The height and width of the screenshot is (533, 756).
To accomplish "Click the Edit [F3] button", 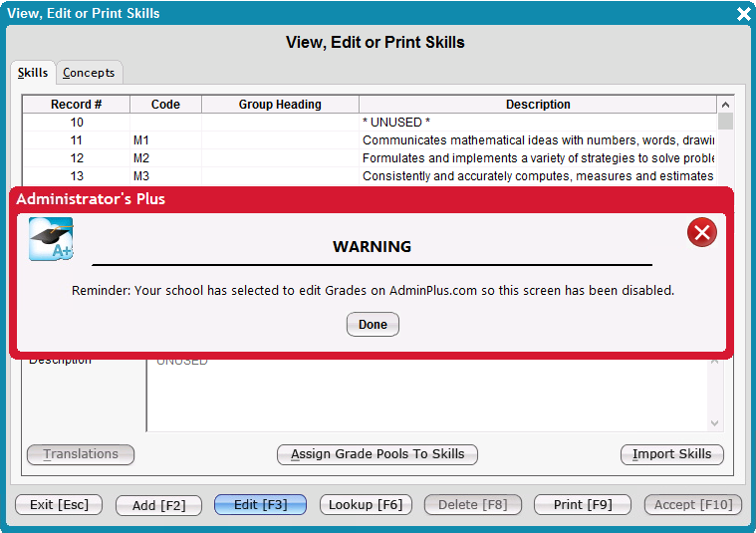I will pyautogui.click(x=260, y=505).
